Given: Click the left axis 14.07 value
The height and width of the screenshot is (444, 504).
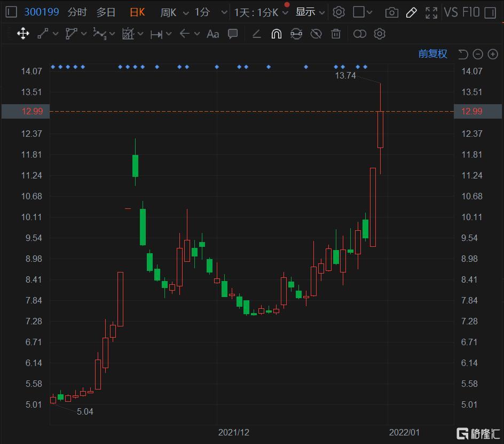Looking at the screenshot, I should tap(31, 71).
